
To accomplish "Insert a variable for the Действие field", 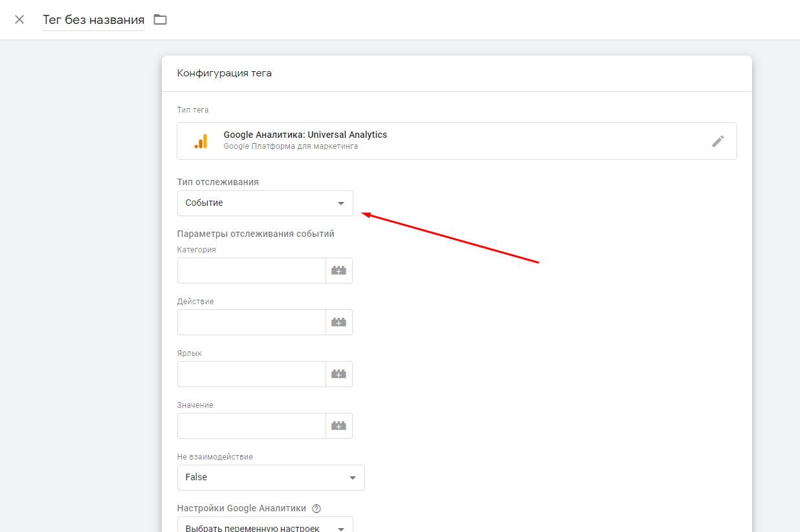I will click(x=339, y=322).
